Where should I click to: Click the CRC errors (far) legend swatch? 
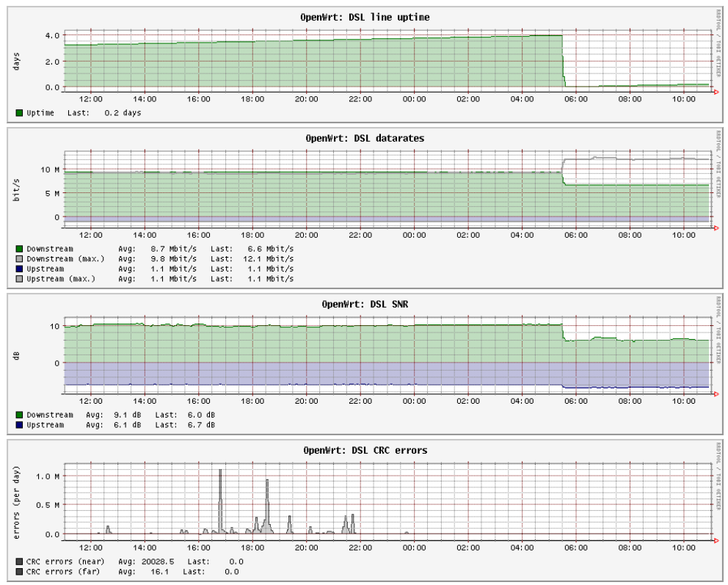point(19,571)
